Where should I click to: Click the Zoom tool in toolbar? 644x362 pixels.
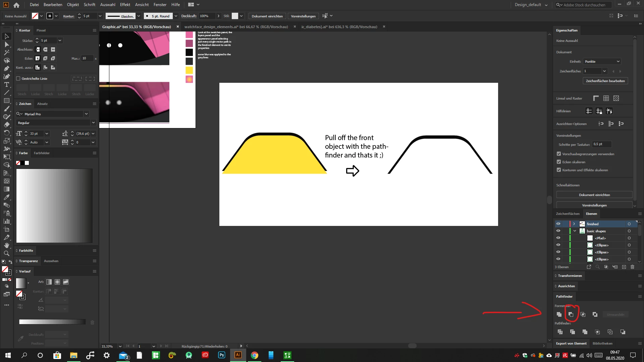pyautogui.click(x=6, y=254)
